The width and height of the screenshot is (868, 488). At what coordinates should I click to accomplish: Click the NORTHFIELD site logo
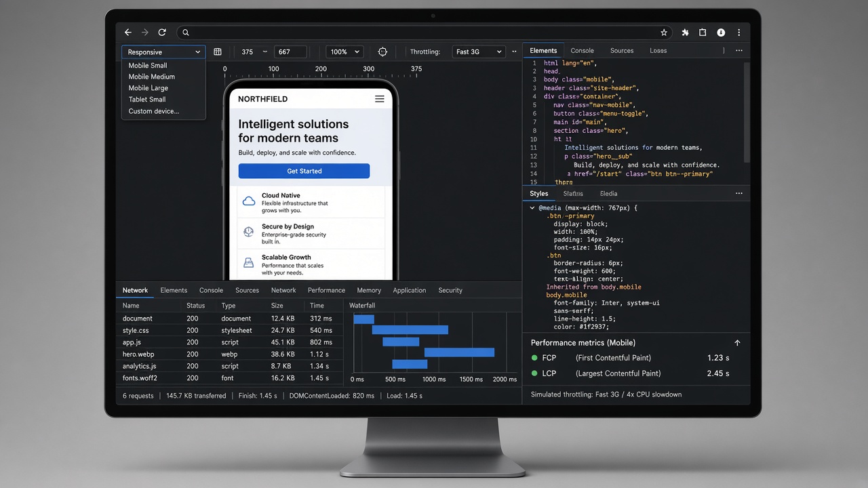(x=262, y=99)
